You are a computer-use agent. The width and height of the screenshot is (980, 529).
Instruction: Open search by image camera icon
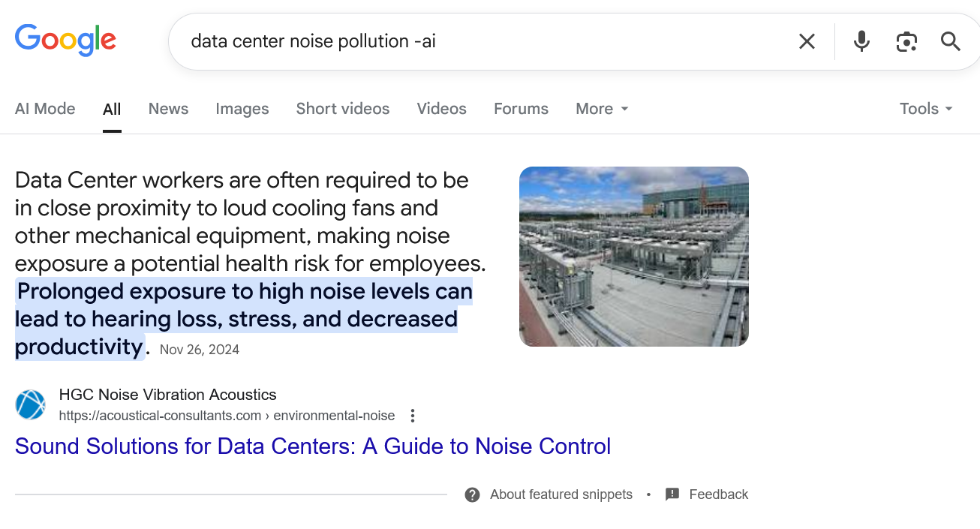point(906,41)
